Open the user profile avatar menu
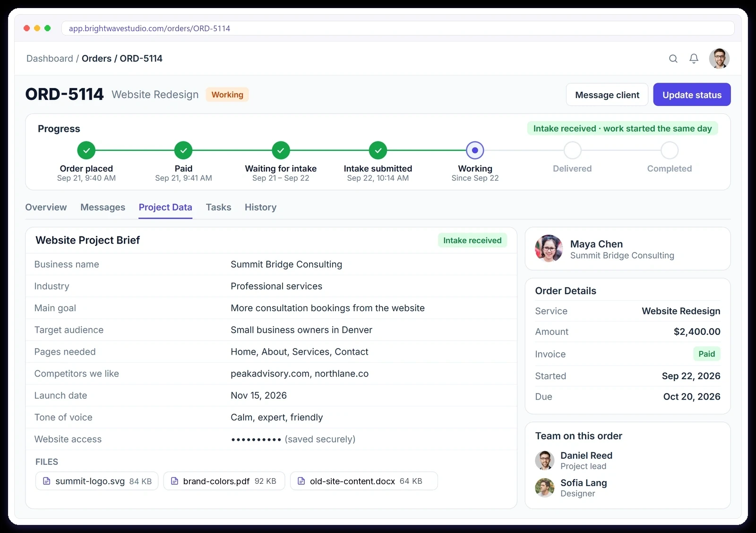756x533 pixels. point(719,59)
